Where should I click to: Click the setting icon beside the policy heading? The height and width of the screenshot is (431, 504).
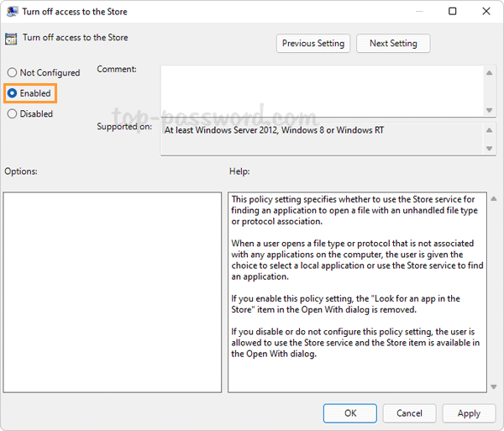click(x=11, y=38)
